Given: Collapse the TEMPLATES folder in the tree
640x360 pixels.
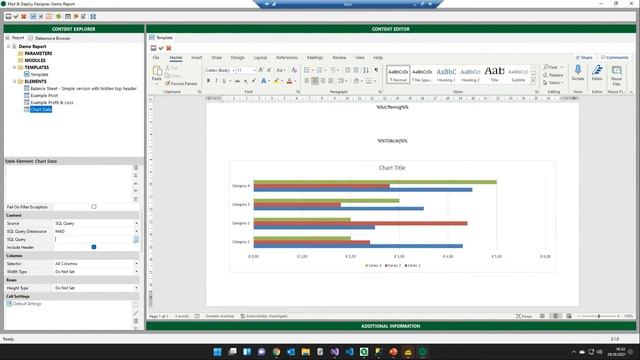Looking at the screenshot, I should [15, 67].
